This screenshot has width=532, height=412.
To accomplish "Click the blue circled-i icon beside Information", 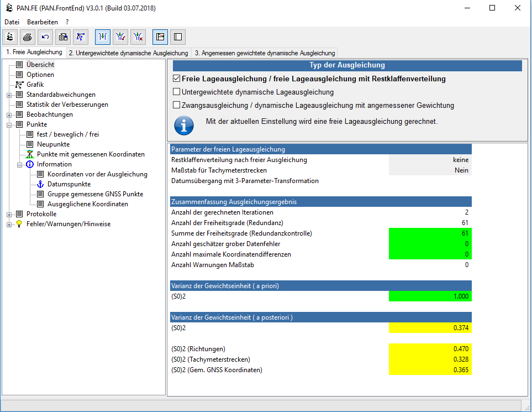I will pyautogui.click(x=30, y=164).
